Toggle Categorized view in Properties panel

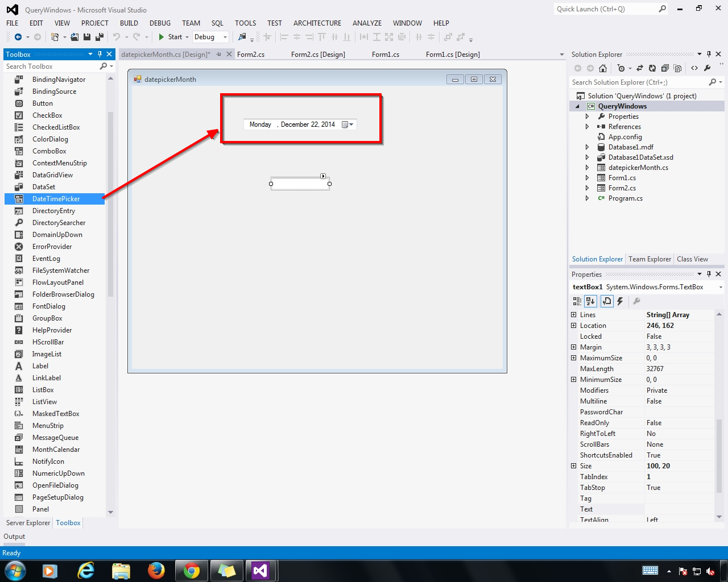point(577,301)
